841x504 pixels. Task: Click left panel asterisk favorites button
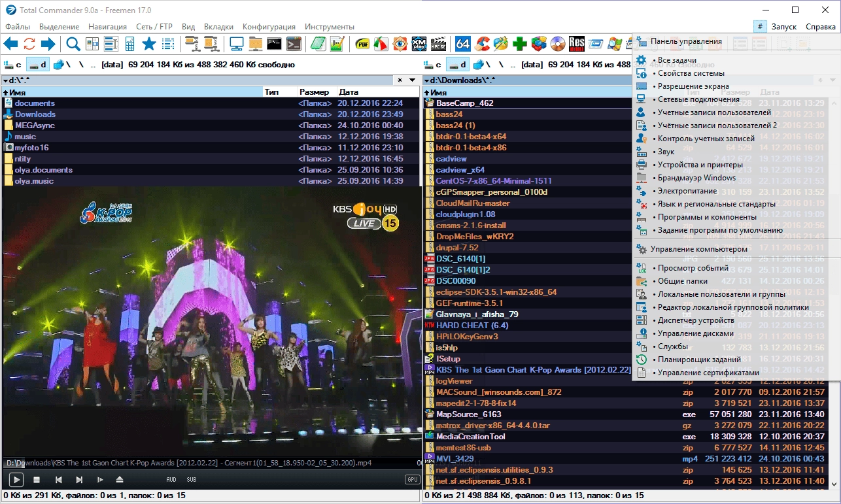tap(400, 80)
